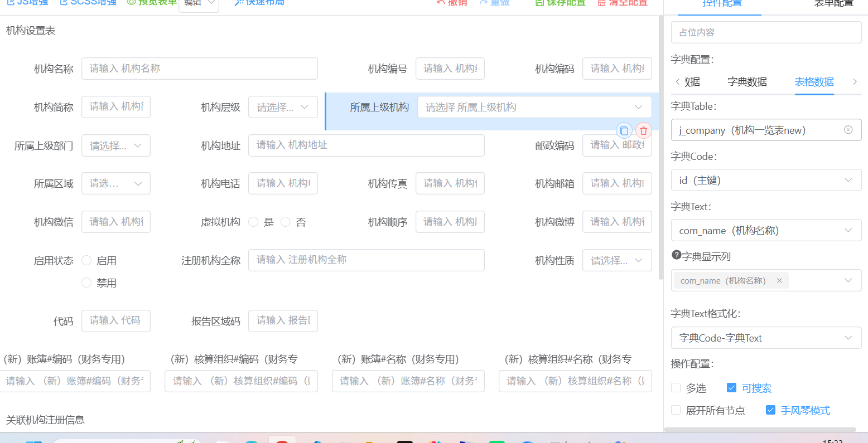This screenshot has width=868, height=443.
Task: Click the red delete icon on selected field
Action: 643,131
